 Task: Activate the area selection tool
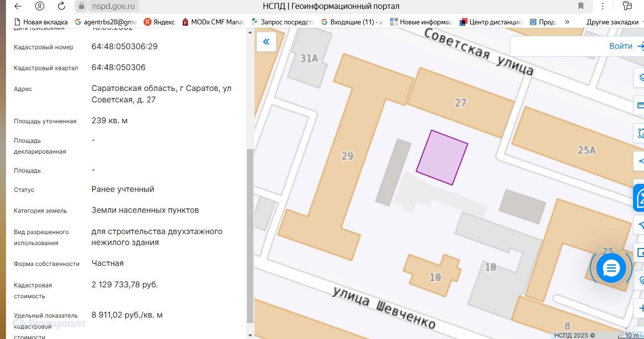coord(640,133)
